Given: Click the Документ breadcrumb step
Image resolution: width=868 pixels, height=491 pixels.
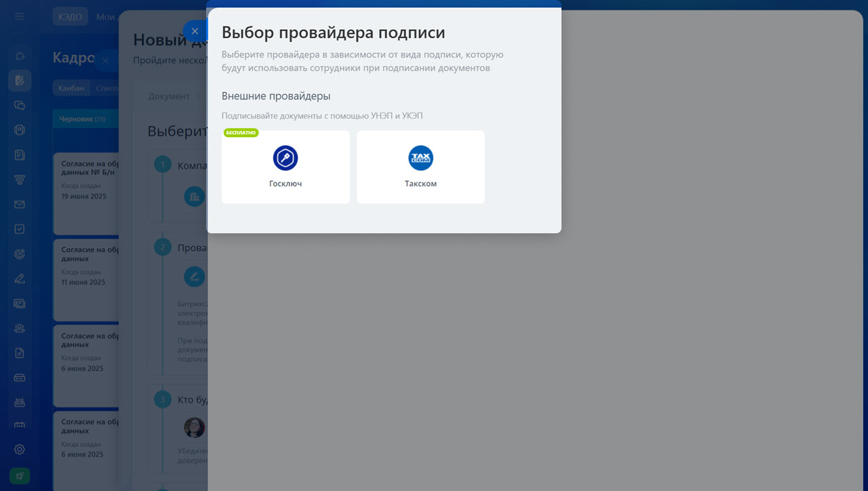Looking at the screenshot, I should click(x=169, y=96).
